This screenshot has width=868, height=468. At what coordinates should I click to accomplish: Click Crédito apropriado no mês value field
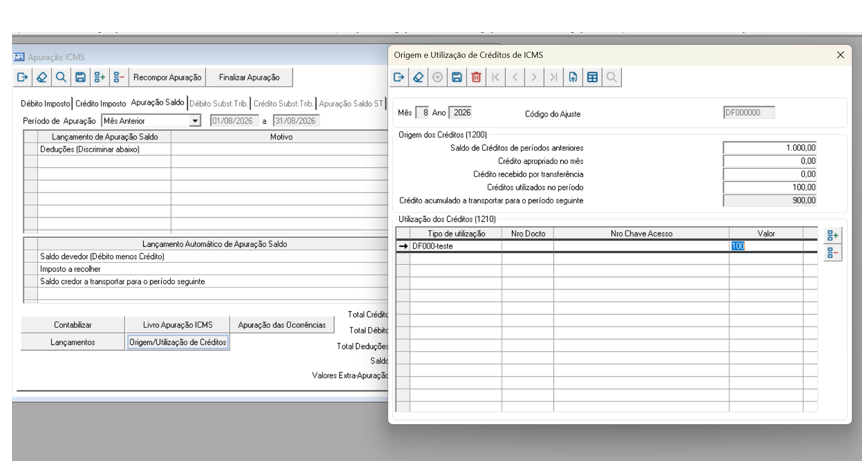tap(769, 161)
